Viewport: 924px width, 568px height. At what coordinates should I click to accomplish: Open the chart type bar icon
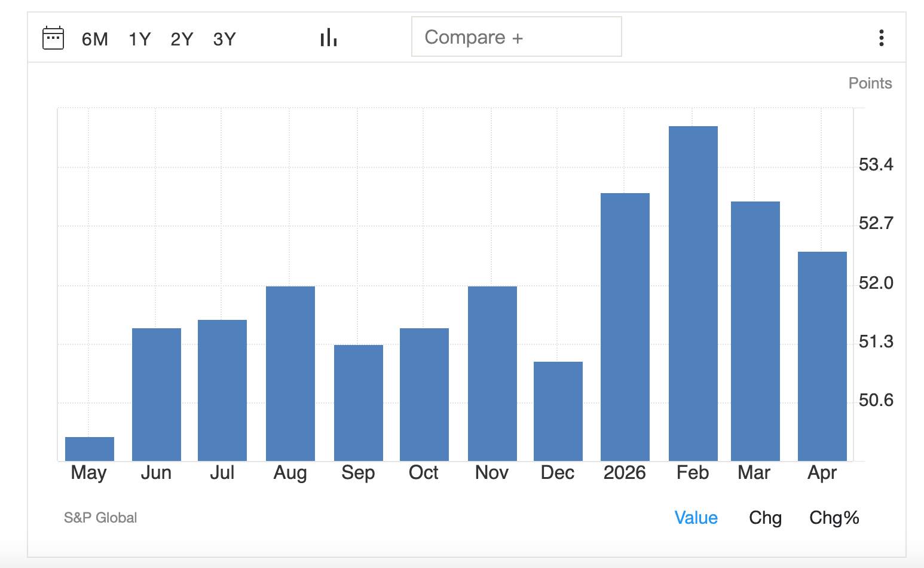click(x=329, y=38)
